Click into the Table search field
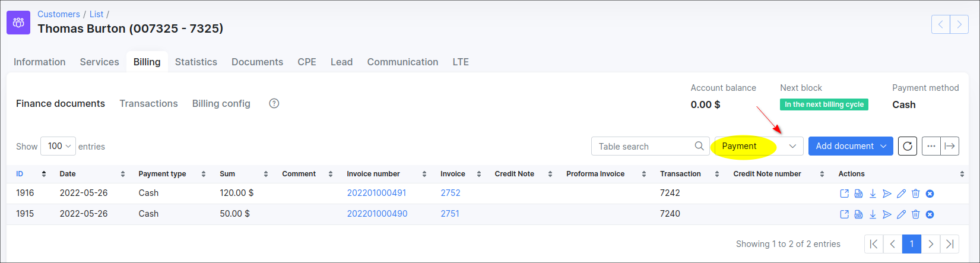 [x=644, y=146]
